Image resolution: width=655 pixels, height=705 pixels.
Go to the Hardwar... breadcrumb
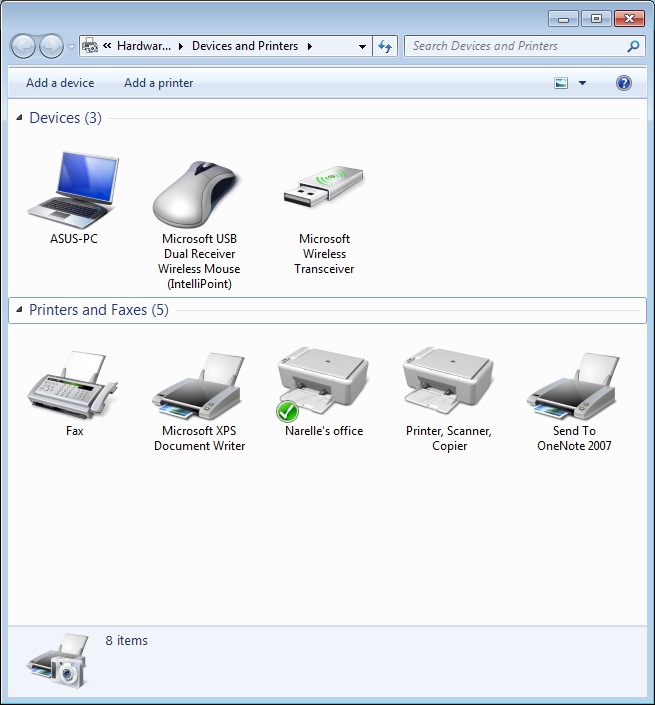pyautogui.click(x=144, y=46)
